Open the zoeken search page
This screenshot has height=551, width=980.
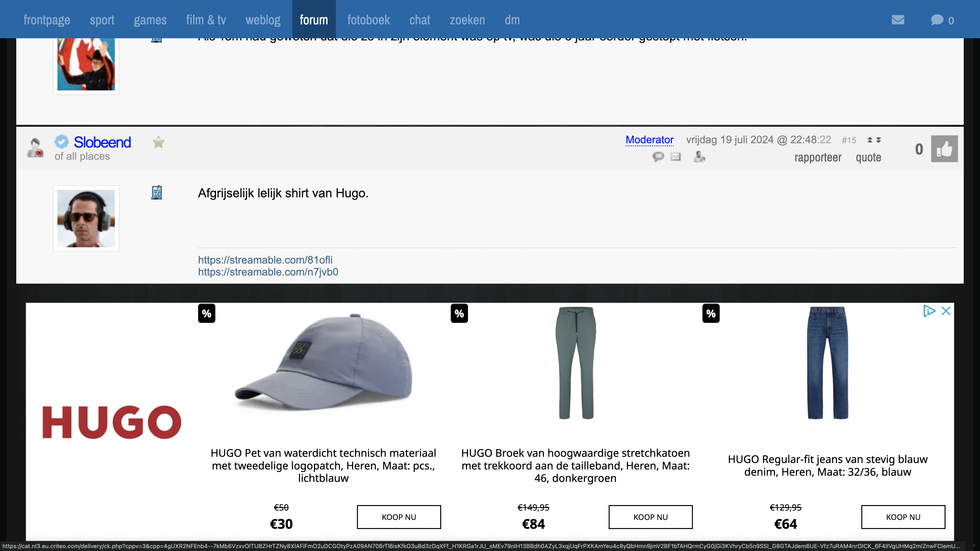pyautogui.click(x=467, y=20)
